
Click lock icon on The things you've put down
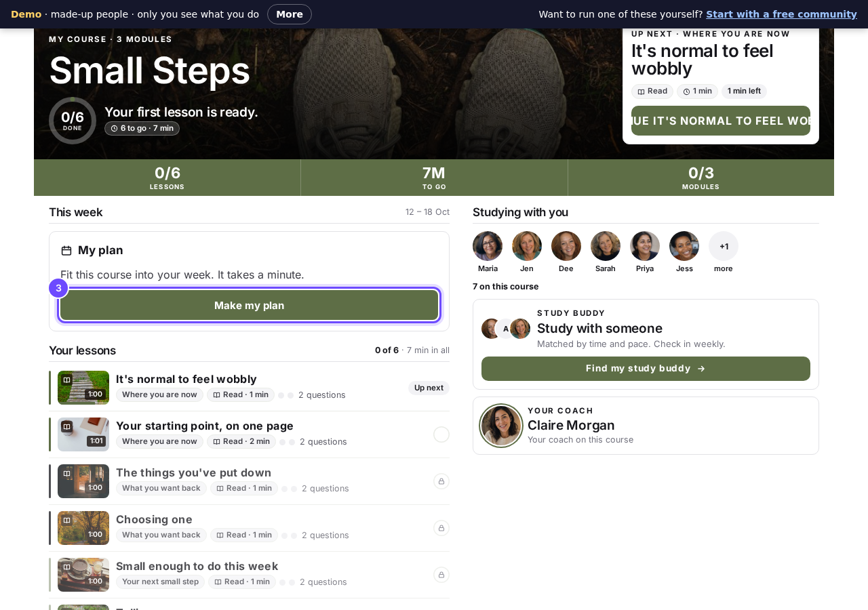point(441,481)
